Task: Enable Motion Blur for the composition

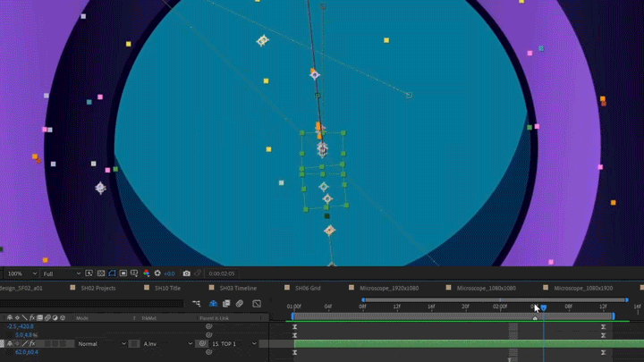Action: point(240,304)
